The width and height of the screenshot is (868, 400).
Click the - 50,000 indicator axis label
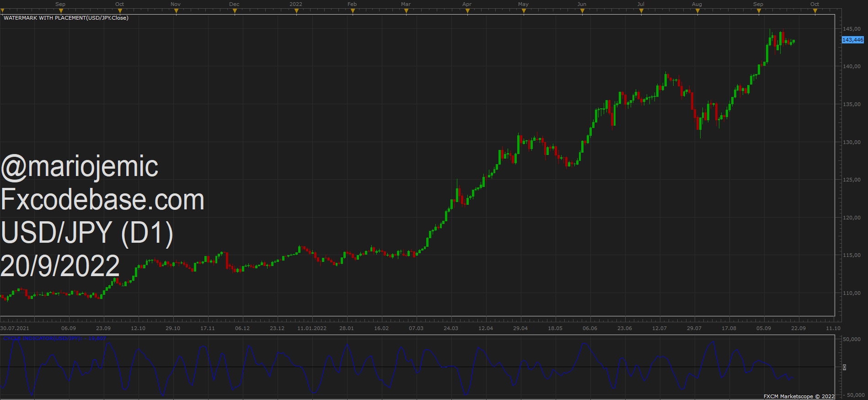853,395
